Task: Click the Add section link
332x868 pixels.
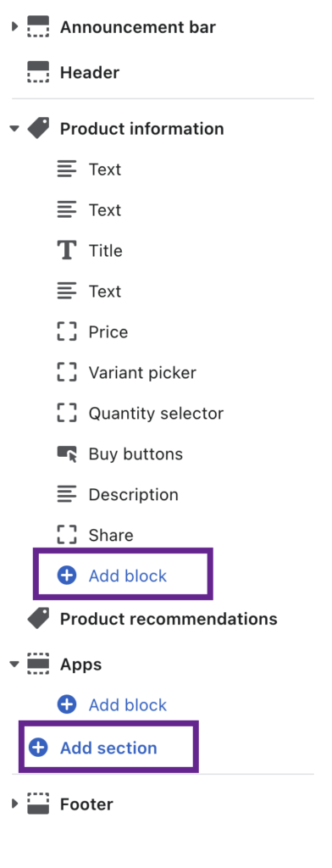Action: coord(93,748)
